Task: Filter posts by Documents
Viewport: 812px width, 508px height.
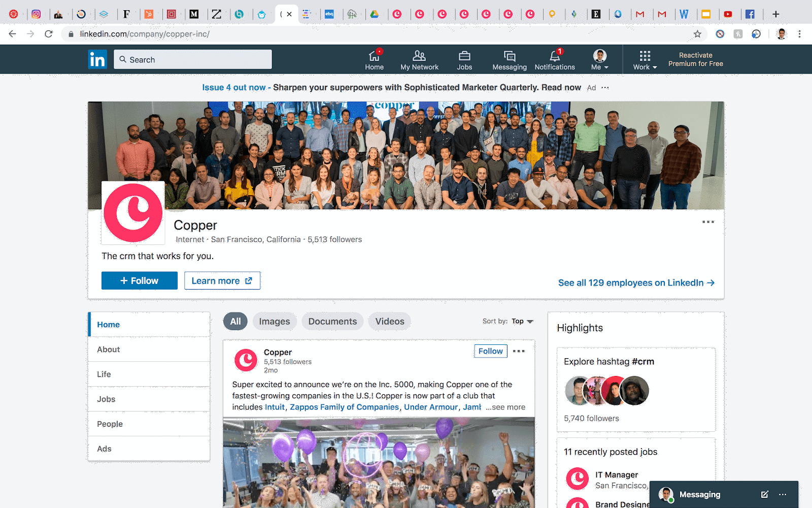Action: [x=332, y=322]
